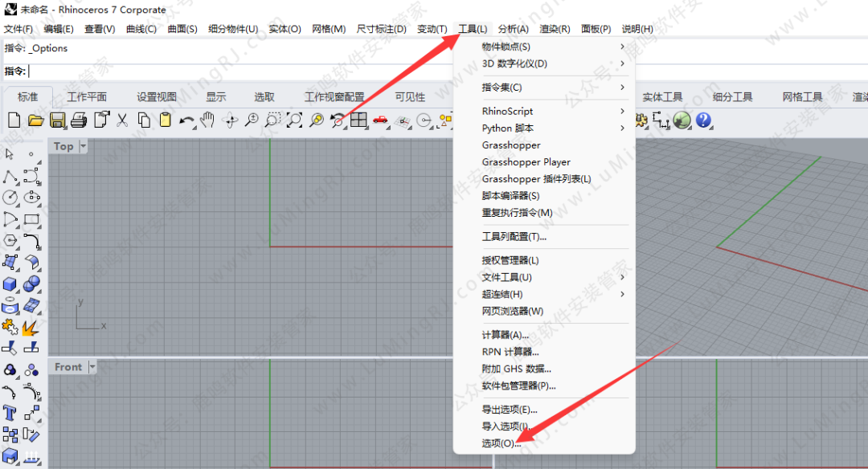Select the Text tool icon in sidebar

point(10,414)
